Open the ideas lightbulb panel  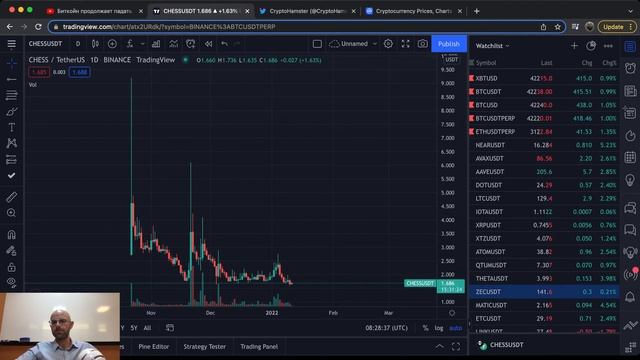coord(630,180)
